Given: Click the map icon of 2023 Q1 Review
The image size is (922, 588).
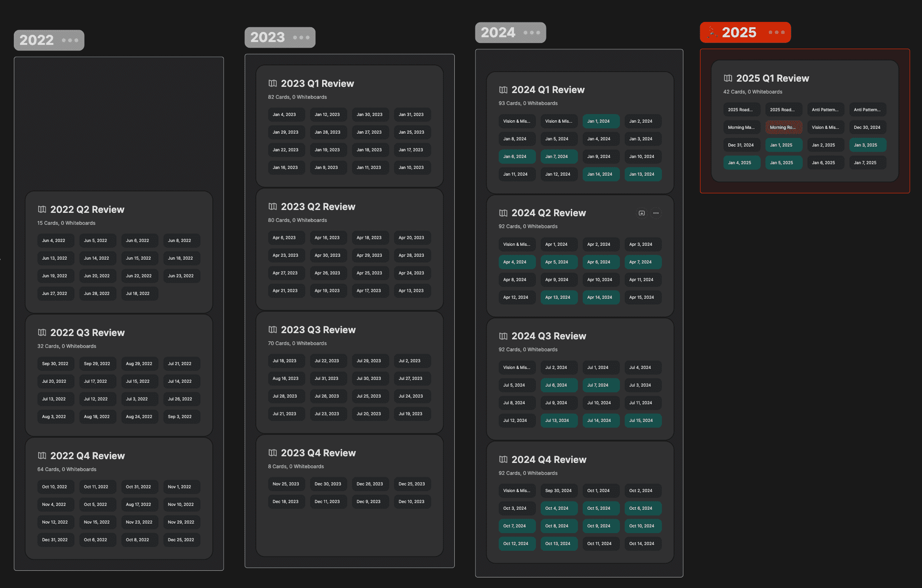Looking at the screenshot, I should (x=272, y=84).
